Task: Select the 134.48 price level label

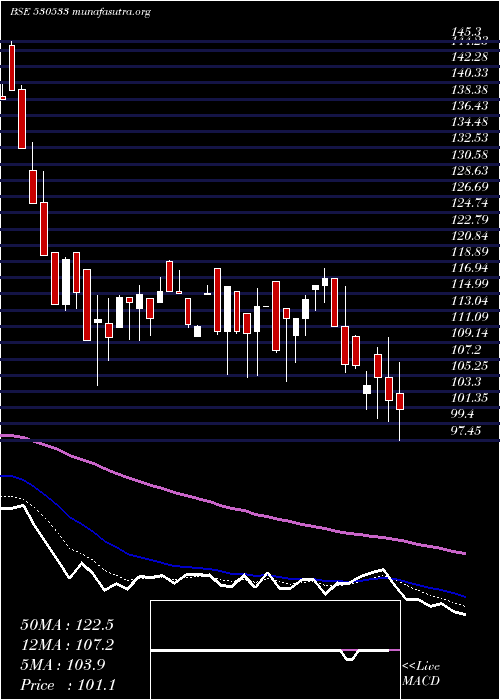Action: pyautogui.click(x=469, y=122)
